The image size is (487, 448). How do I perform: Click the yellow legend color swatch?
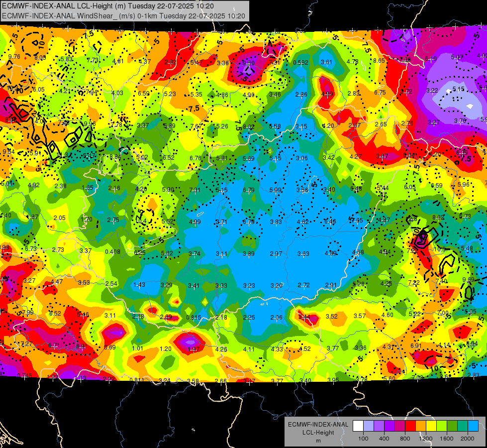pos(431,426)
